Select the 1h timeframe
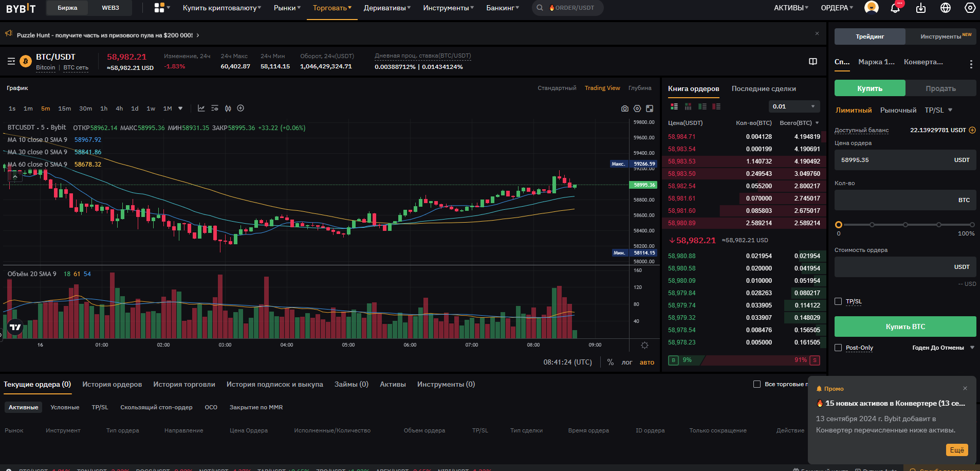The height and width of the screenshot is (471, 980). pos(104,108)
